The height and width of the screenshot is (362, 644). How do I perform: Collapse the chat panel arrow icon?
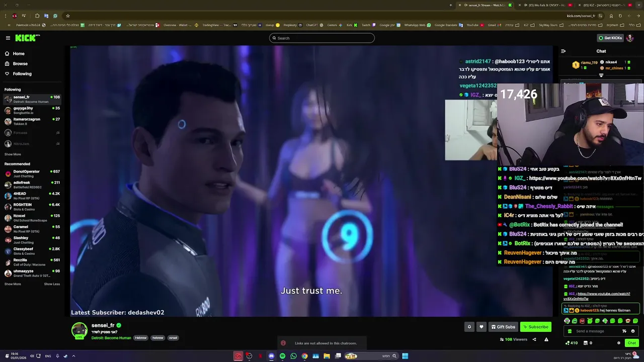pos(563,51)
